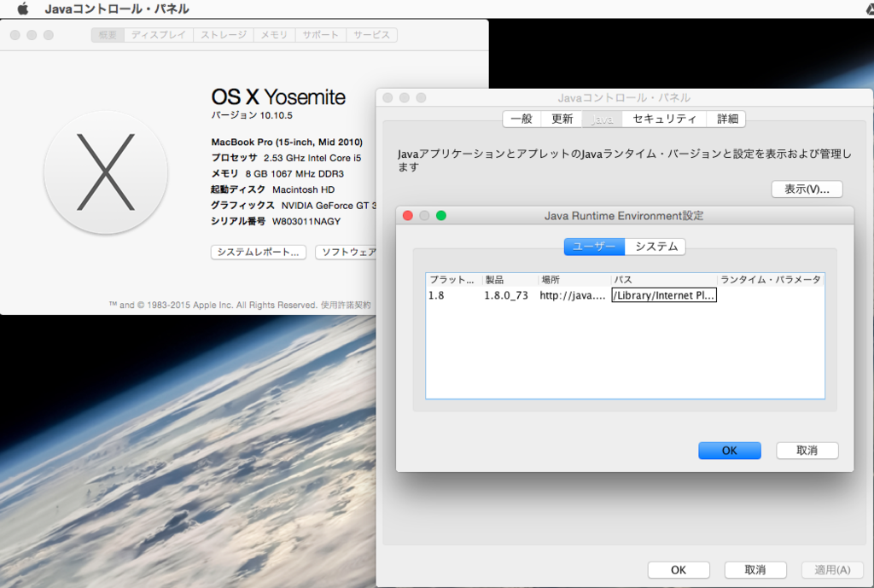The image size is (874, 588).
Task: Select the ユーザー tab in JRE settings
Action: 594,247
